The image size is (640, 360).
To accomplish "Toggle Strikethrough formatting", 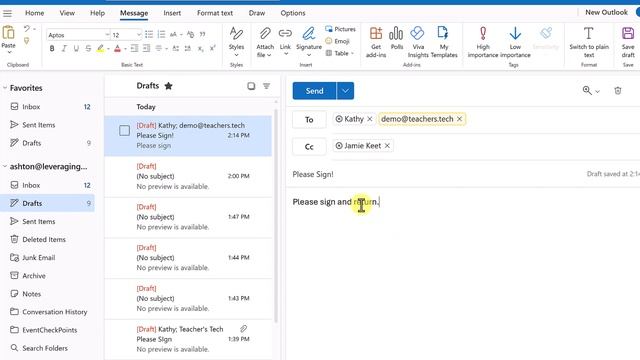I will click(x=88, y=49).
